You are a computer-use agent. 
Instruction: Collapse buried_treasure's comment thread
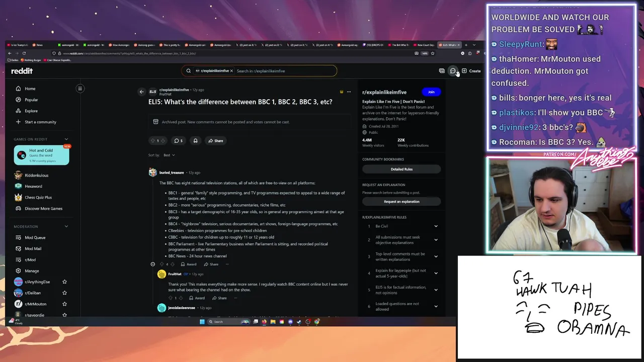coord(152,264)
